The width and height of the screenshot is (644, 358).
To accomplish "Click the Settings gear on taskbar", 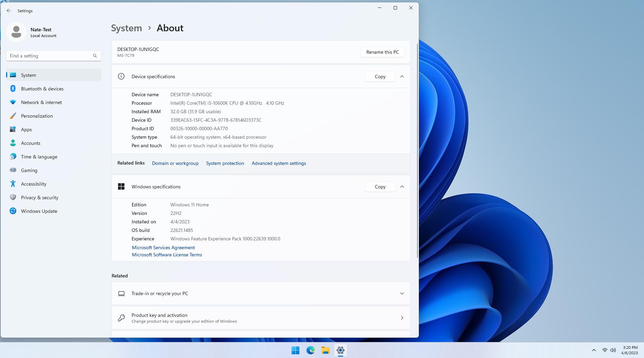I will [x=341, y=350].
